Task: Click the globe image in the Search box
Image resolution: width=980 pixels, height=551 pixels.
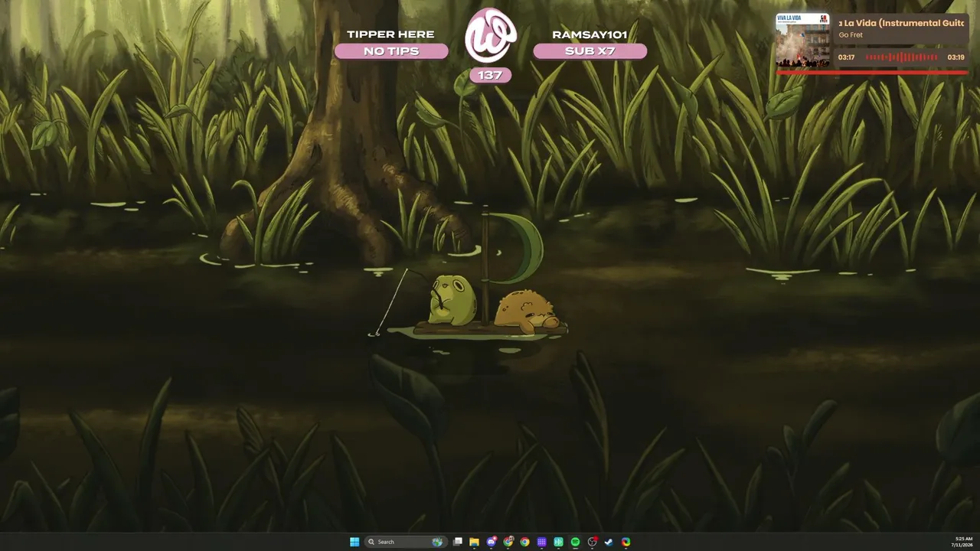Action: pyautogui.click(x=437, y=542)
